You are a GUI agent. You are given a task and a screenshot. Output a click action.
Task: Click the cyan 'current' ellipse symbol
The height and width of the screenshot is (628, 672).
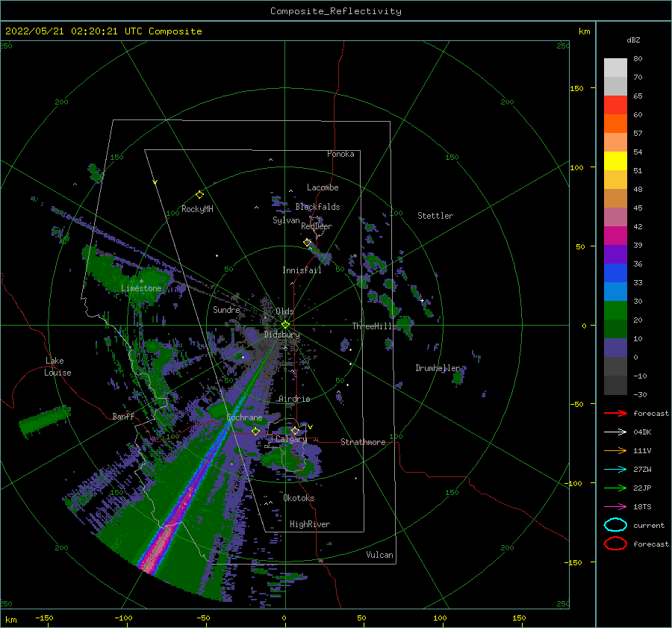point(615,525)
